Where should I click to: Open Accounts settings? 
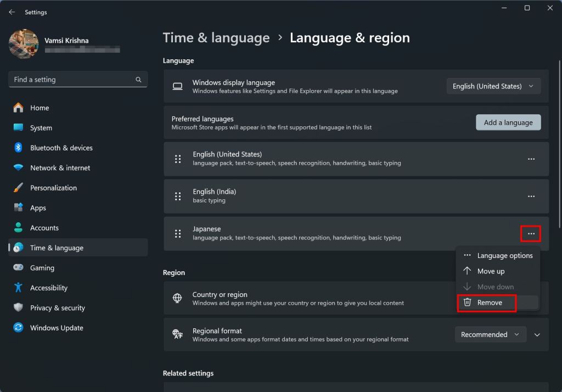(78, 228)
